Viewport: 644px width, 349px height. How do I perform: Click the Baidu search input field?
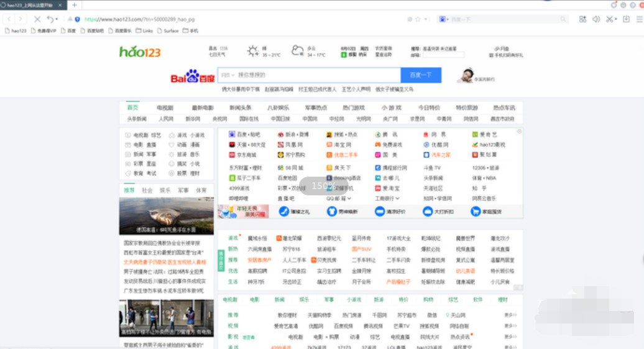point(317,75)
